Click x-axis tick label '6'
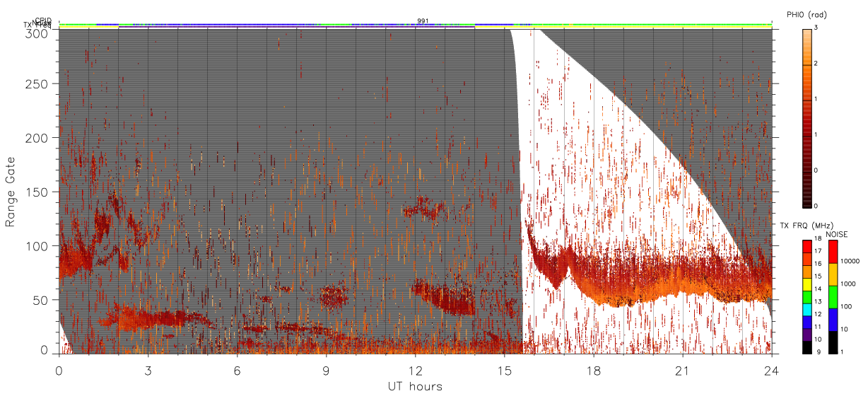 [x=237, y=370]
